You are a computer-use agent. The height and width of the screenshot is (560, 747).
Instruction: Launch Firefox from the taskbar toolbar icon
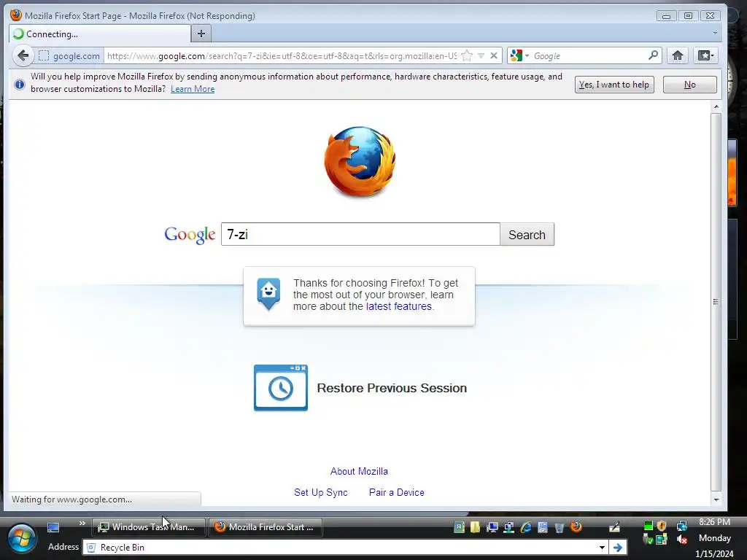[576, 526]
